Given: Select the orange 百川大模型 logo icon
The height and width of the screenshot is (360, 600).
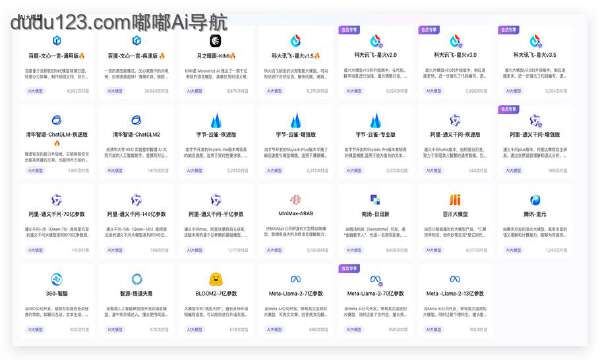Looking at the screenshot, I should coord(455,200).
